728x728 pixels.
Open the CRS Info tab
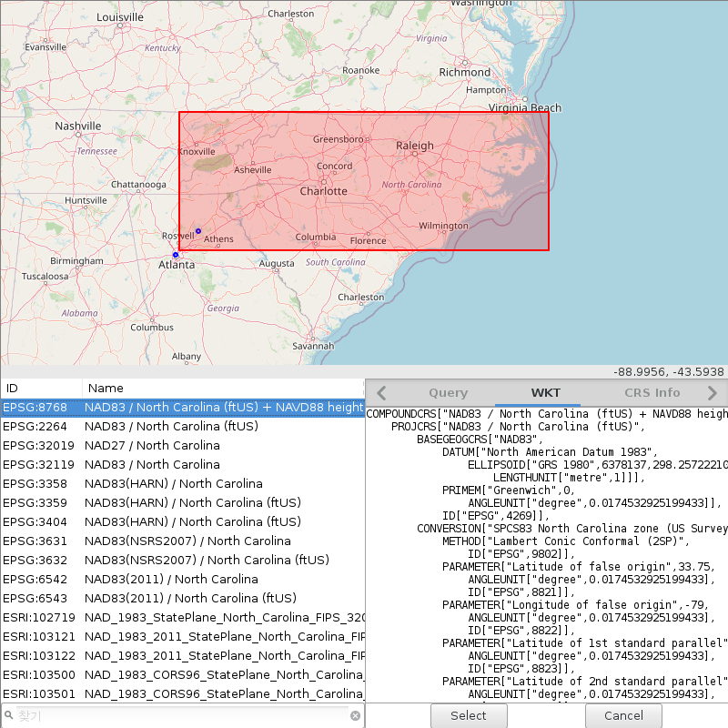tap(652, 393)
